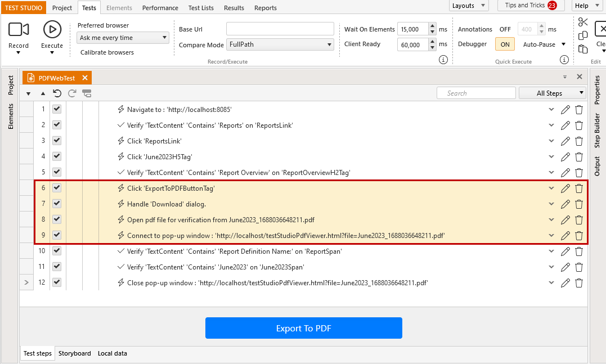Screen dimensions: 606x364
Task: Click the expand/collapse all steps toolbar icon
Action: coord(87,93)
